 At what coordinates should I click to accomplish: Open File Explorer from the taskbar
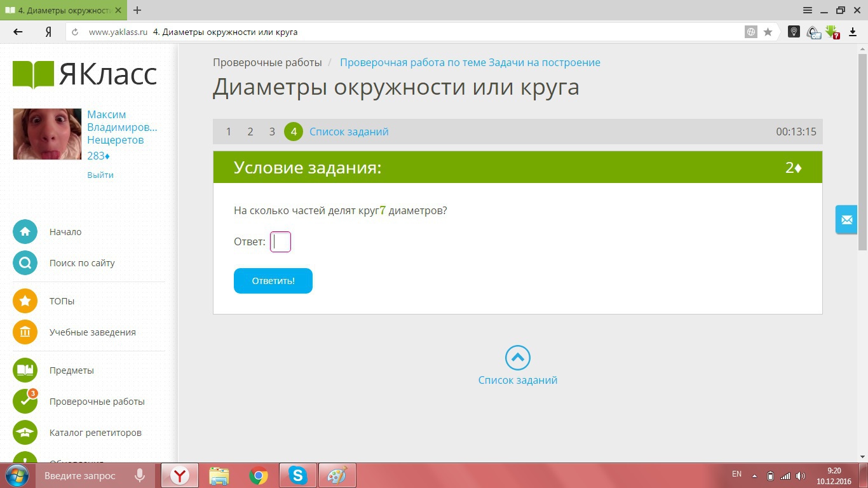pyautogui.click(x=219, y=475)
